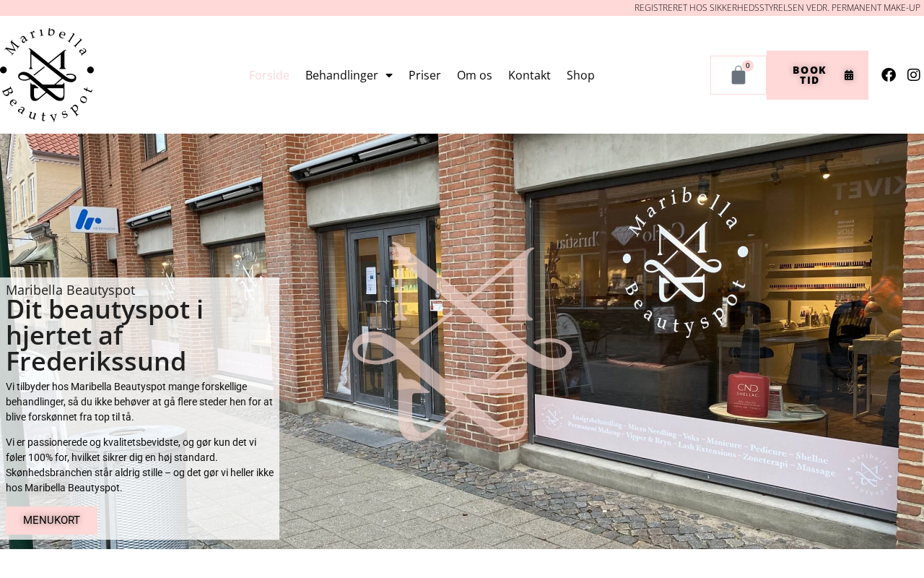The image size is (924, 578).
Task: Click the MENUKORT button
Action: tap(51, 520)
